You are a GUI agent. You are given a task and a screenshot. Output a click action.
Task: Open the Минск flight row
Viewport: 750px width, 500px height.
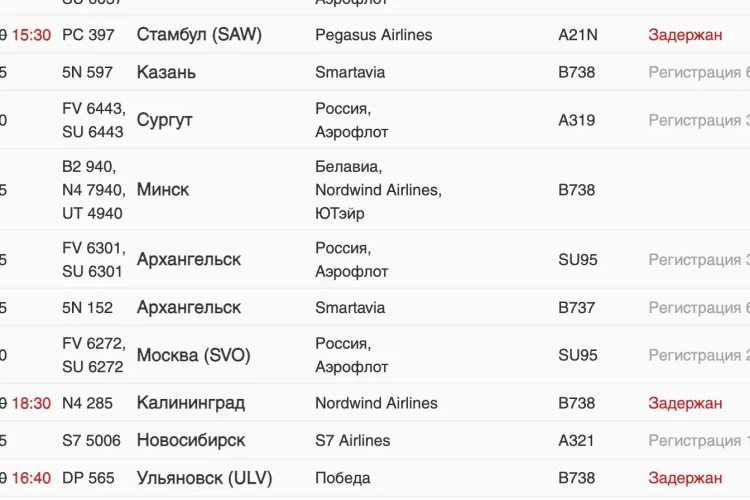coord(375,190)
